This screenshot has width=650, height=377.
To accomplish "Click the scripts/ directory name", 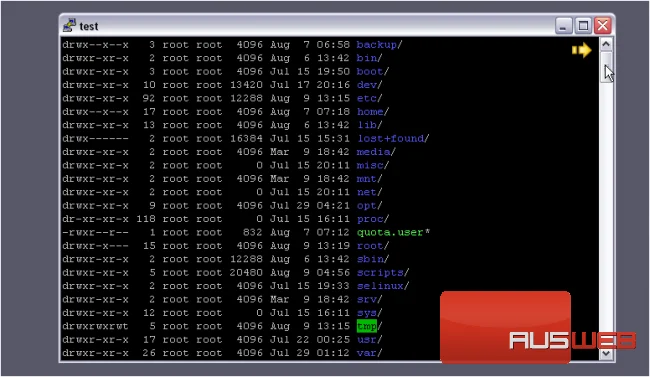I will click(383, 272).
